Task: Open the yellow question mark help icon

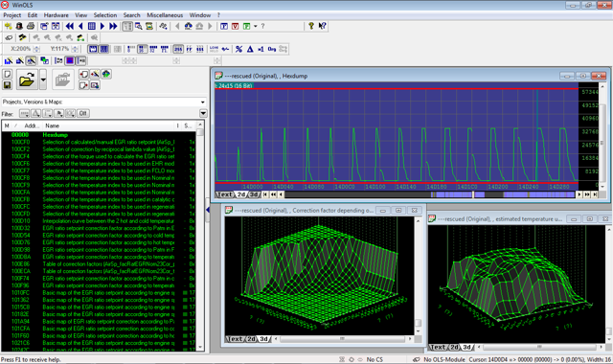Action: [x=310, y=26]
